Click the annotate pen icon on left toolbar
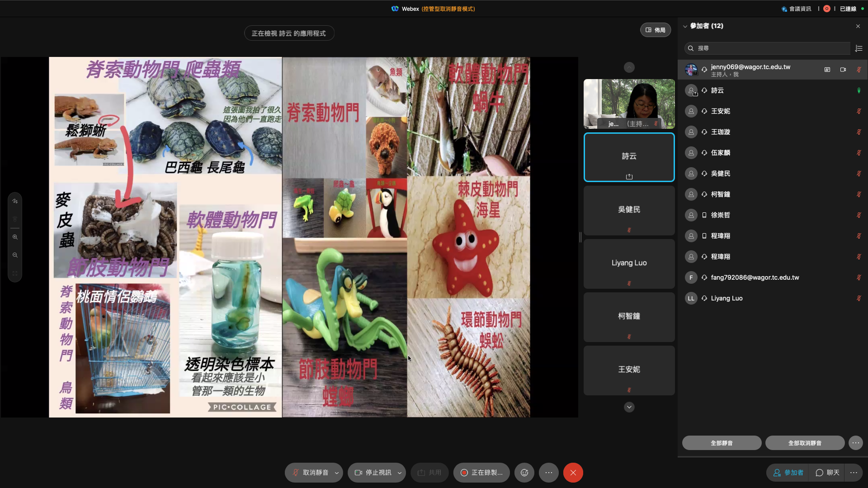This screenshot has height=488, width=868. 15,202
